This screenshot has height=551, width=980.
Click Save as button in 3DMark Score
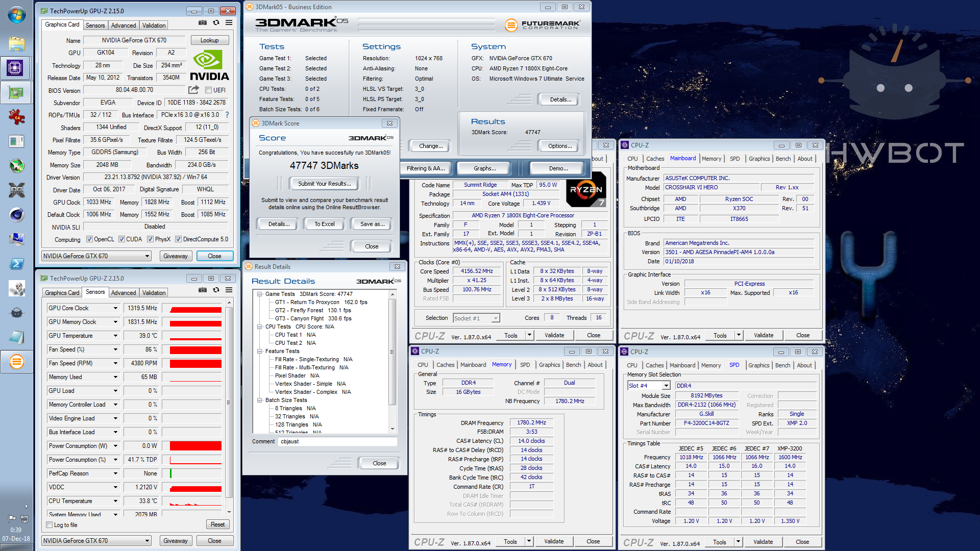click(372, 224)
